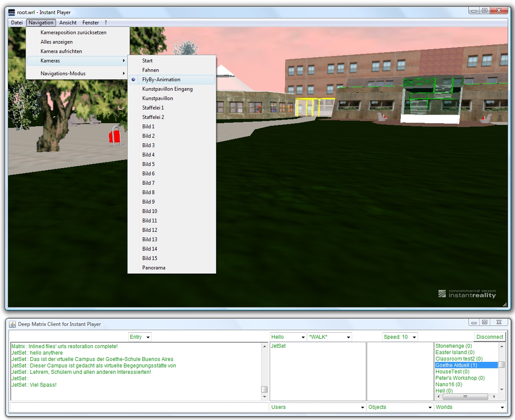Click the chat message input field
Image resolution: width=515 pixels, height=420 pixels.
click(139, 407)
